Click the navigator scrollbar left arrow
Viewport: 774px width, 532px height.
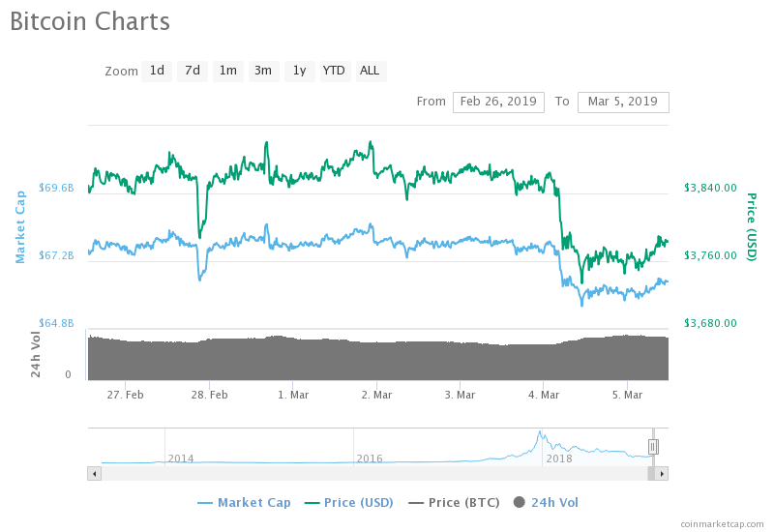pos(94,473)
